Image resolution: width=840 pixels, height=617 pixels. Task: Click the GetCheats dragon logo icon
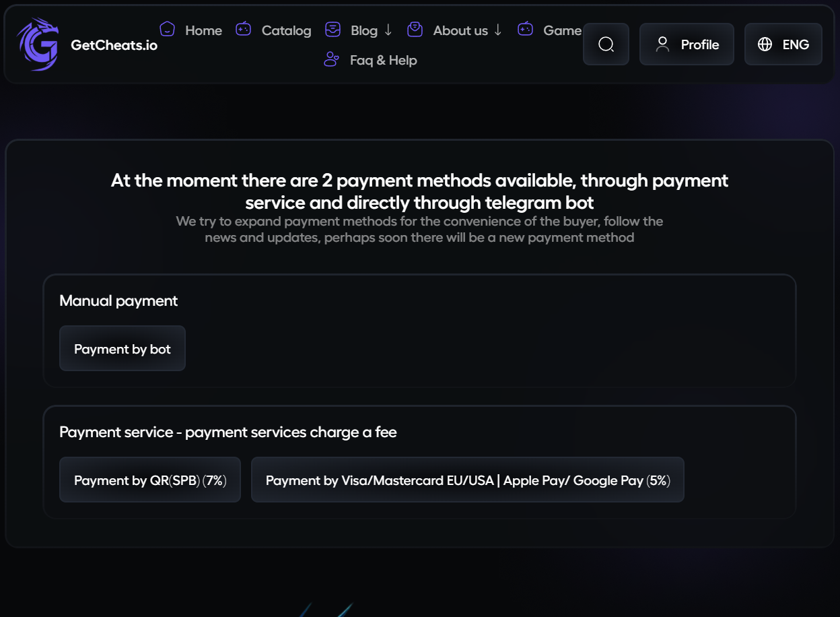point(38,44)
